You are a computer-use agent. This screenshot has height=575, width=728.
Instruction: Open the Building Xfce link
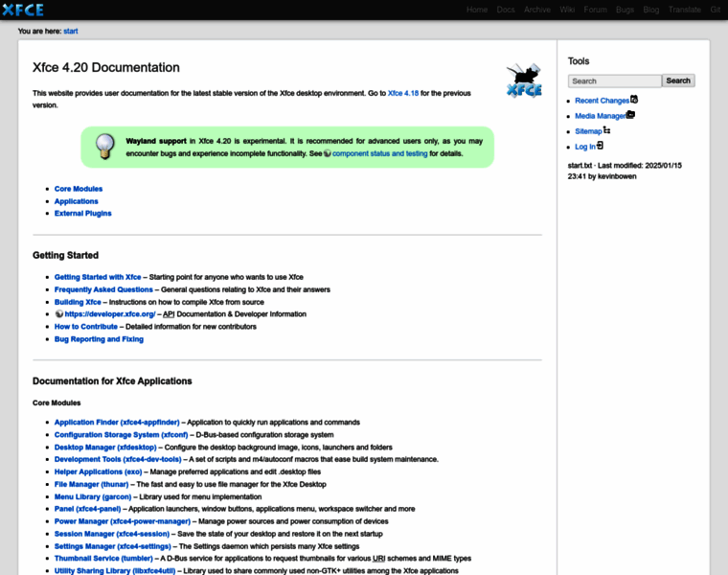click(x=78, y=302)
